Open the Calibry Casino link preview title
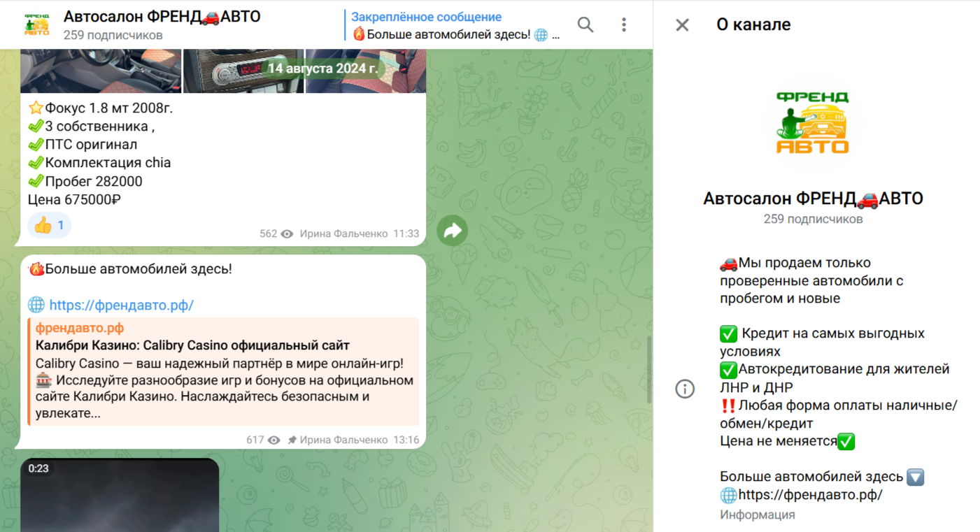Viewport: 980px width, 532px height. pyautogui.click(x=192, y=345)
